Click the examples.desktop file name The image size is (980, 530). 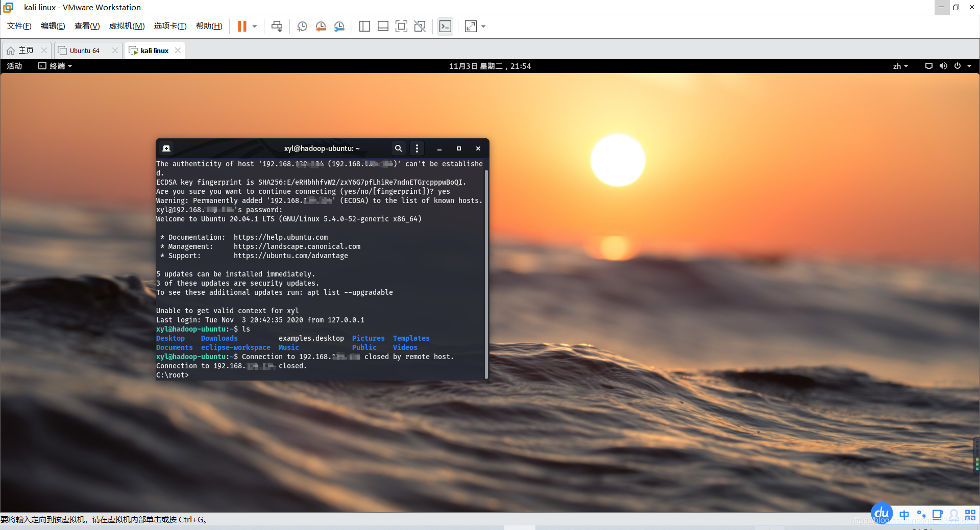click(x=311, y=339)
